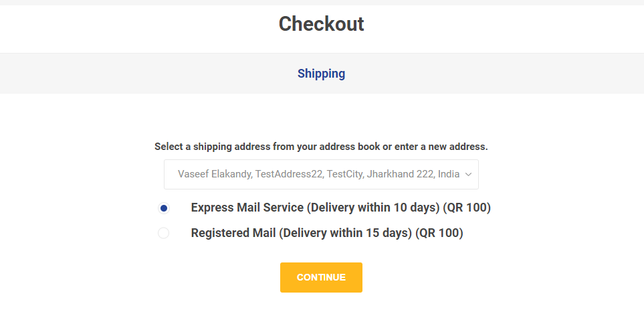Choose the Registered Mail radio button

point(164,233)
